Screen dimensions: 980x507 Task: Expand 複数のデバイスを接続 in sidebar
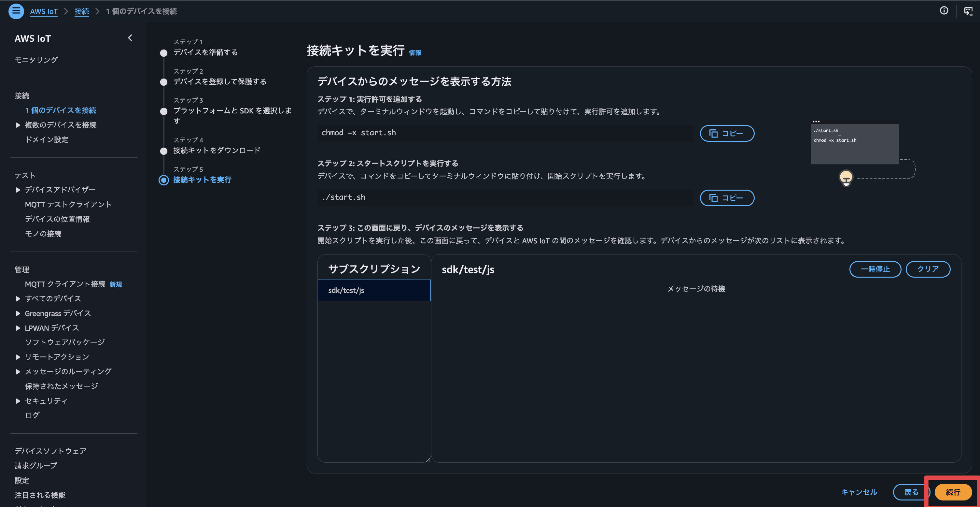point(18,125)
